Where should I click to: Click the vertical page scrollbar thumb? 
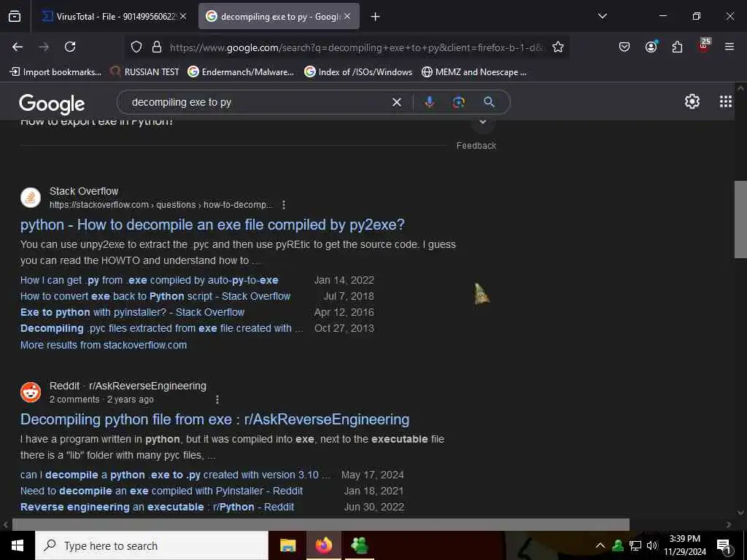click(740, 219)
